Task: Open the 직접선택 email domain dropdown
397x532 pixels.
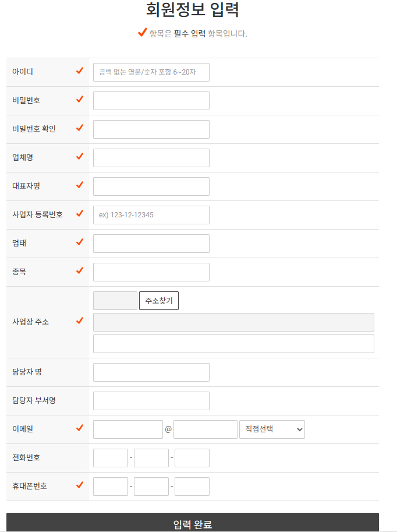Action: tap(272, 429)
